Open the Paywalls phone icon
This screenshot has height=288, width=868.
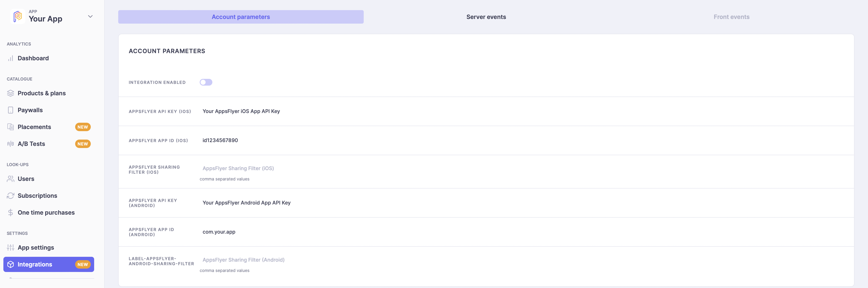(10, 110)
